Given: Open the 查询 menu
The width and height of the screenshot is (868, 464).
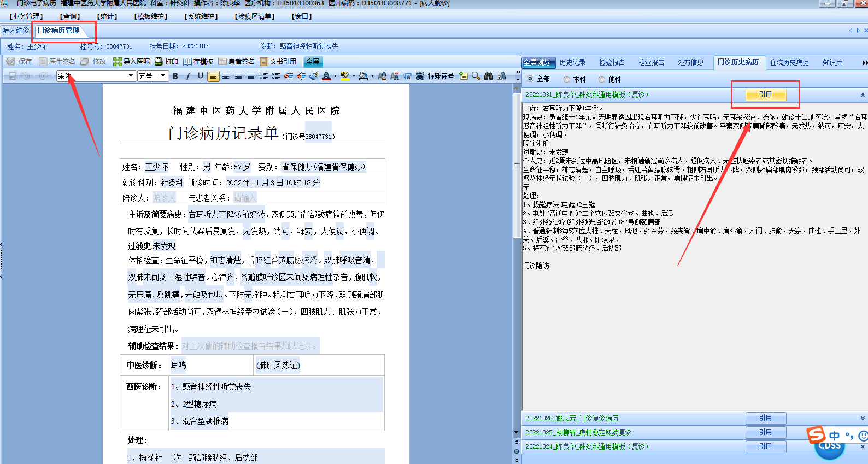Looking at the screenshot, I should click(x=69, y=16).
